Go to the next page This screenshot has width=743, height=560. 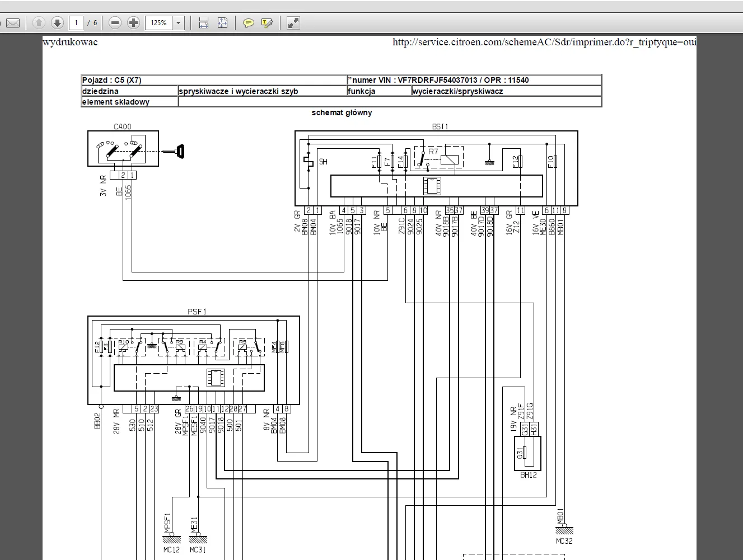pos(57,23)
